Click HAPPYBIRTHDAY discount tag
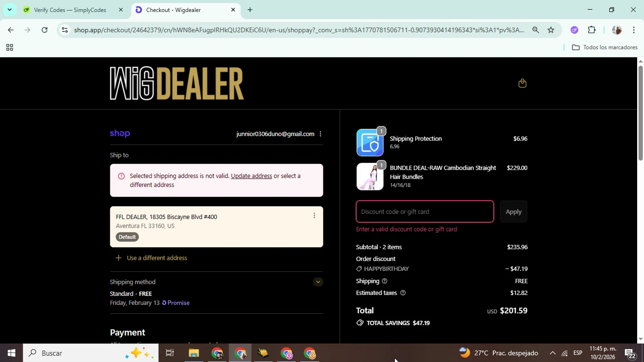Screen dimensions: 644x362 click(x=383, y=269)
